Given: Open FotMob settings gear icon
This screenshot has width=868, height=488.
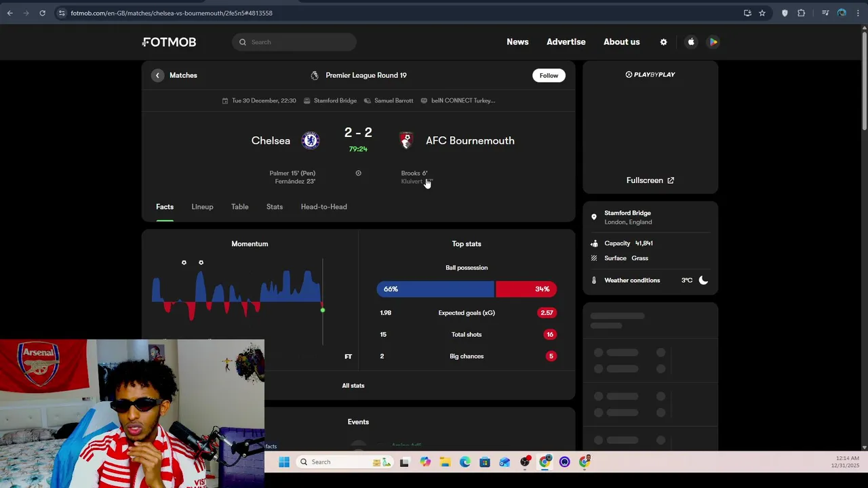Looking at the screenshot, I should point(663,42).
